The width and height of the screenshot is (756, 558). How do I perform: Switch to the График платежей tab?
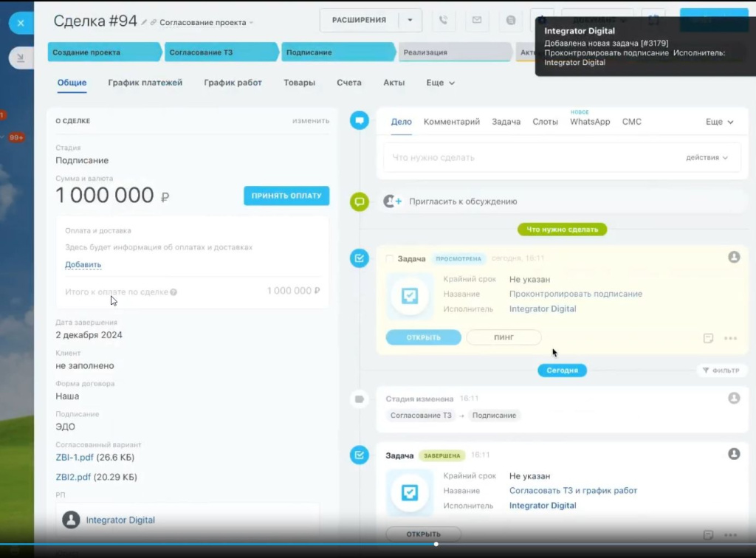[x=145, y=83]
